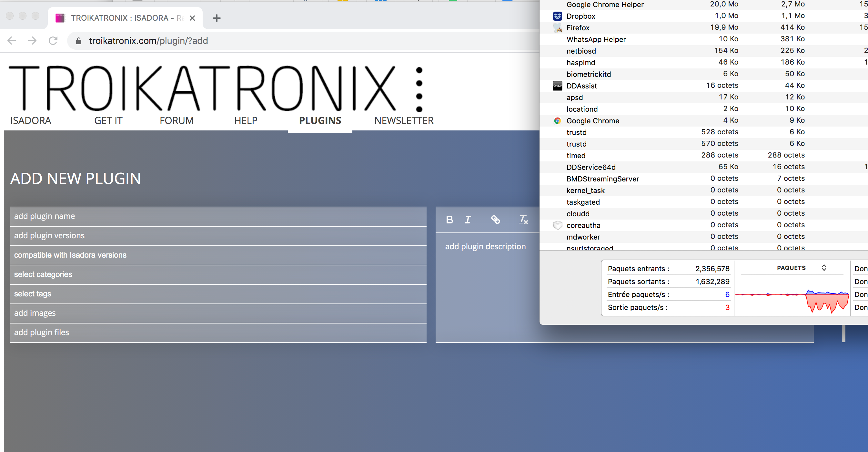868x452 pixels.
Task: Click the browser address bar URL
Action: point(148,41)
